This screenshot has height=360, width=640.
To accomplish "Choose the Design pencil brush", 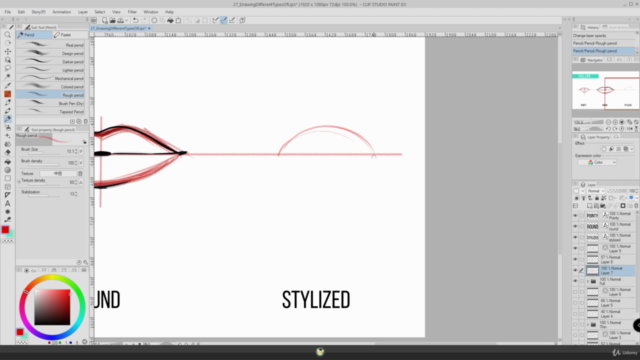I will click(x=51, y=53).
